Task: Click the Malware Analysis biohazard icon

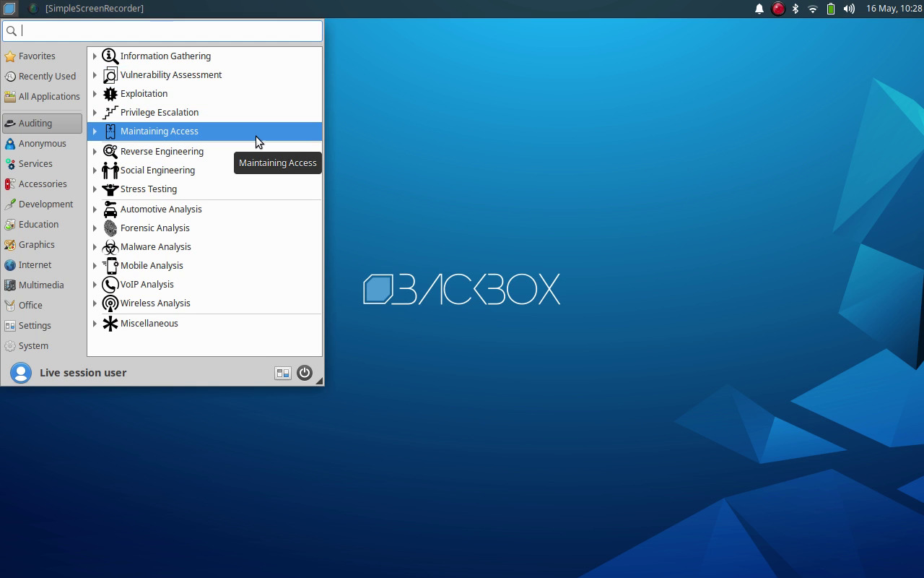Action: click(110, 247)
